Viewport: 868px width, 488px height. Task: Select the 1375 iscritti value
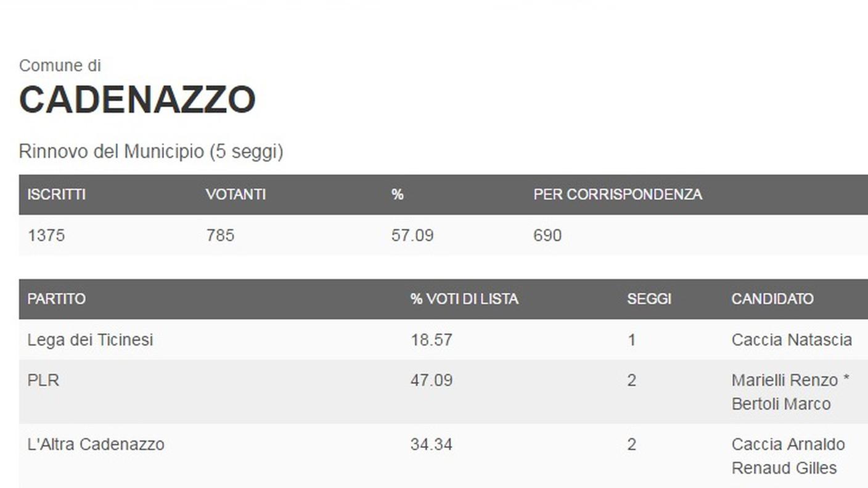coord(46,235)
